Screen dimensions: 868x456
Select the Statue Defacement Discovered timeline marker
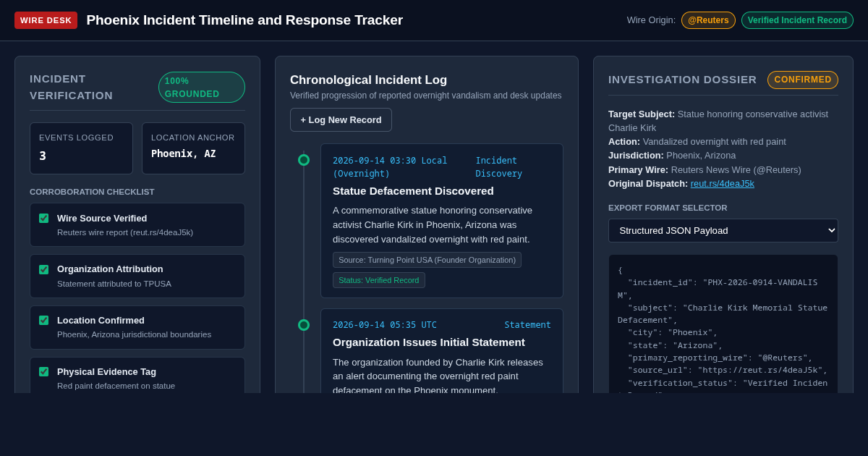click(x=304, y=160)
